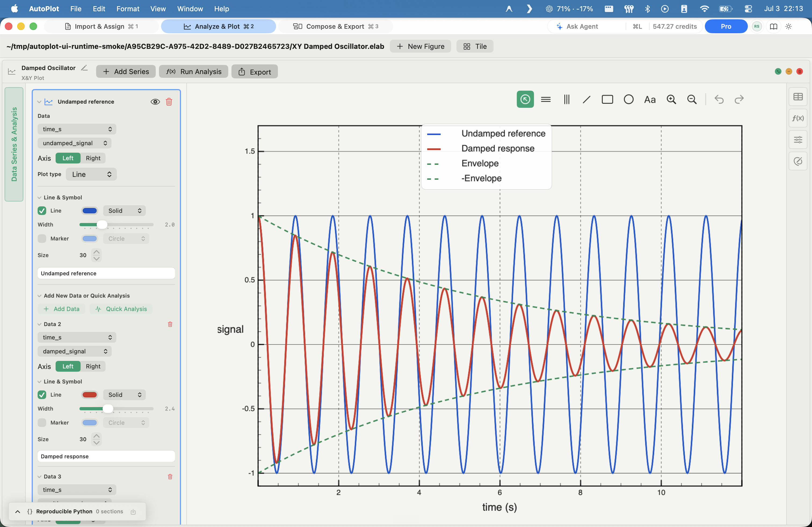The width and height of the screenshot is (812, 527).
Task: Switch to Import & Assign tab
Action: (101, 26)
